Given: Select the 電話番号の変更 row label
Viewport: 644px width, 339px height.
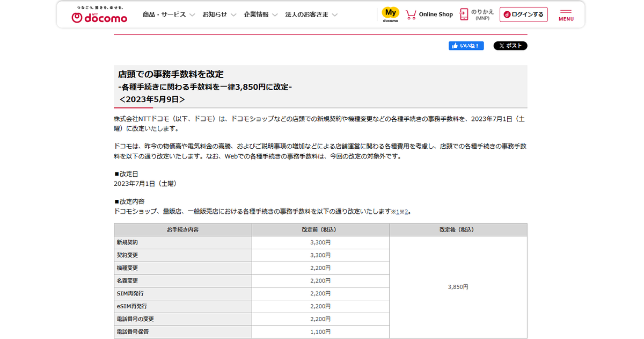Looking at the screenshot, I should 135,319.
